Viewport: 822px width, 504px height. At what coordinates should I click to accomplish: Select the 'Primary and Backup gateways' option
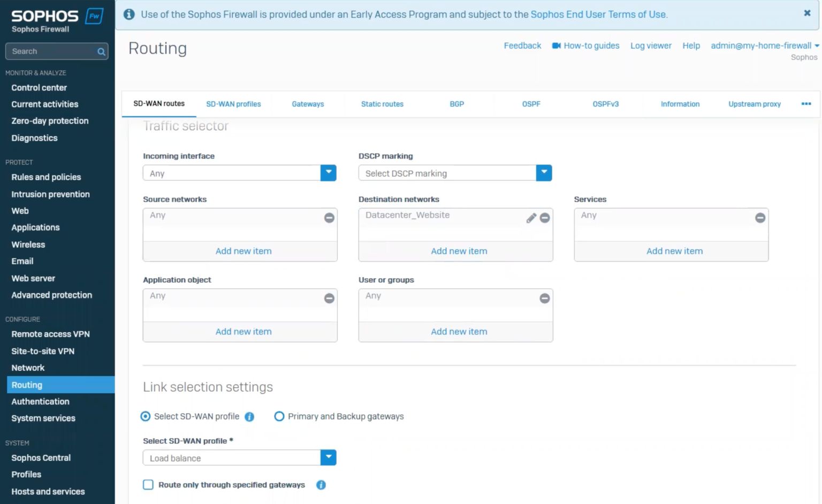pos(279,416)
